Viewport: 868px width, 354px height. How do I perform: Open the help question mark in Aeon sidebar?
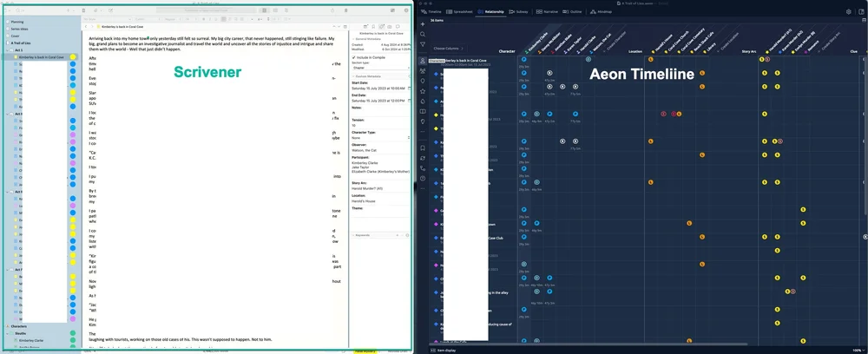[x=423, y=178]
